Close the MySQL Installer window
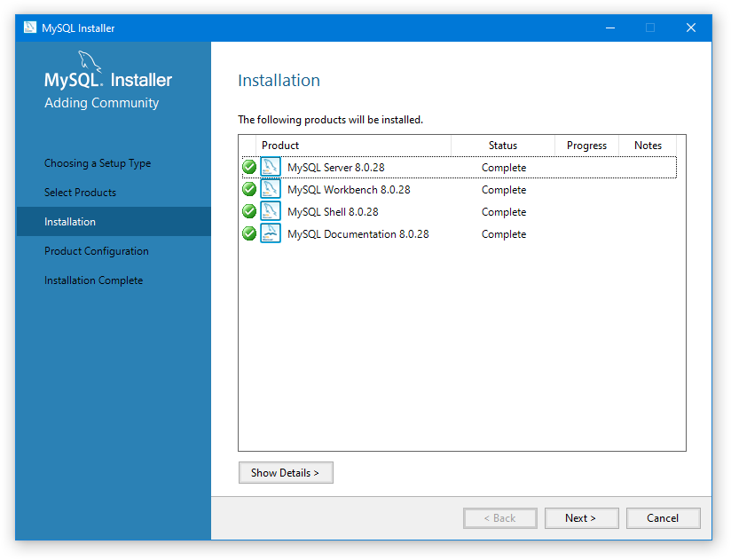Viewport: 731px width, 560px height. (x=691, y=28)
